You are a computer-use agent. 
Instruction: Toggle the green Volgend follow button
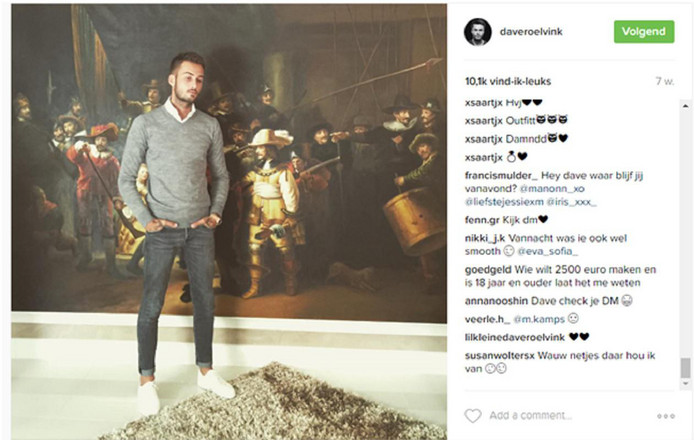tap(644, 32)
